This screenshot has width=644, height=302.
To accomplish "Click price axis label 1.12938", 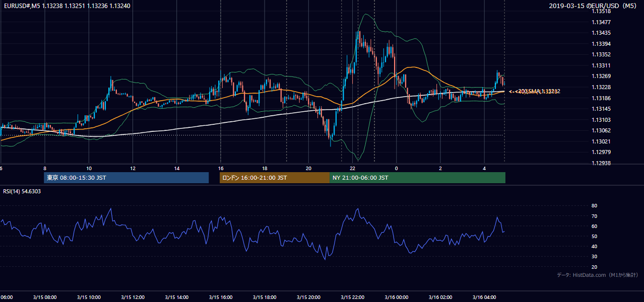I will click(602, 163).
